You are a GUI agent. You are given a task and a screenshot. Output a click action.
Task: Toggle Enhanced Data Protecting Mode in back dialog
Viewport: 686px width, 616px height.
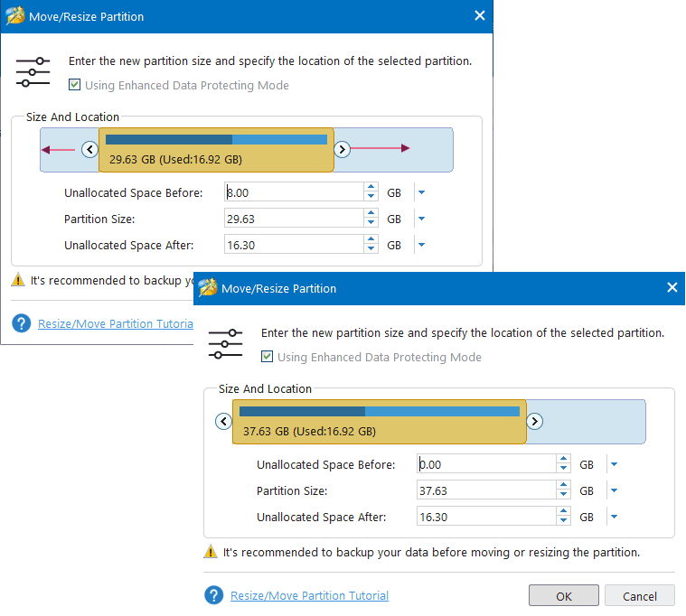coord(74,85)
